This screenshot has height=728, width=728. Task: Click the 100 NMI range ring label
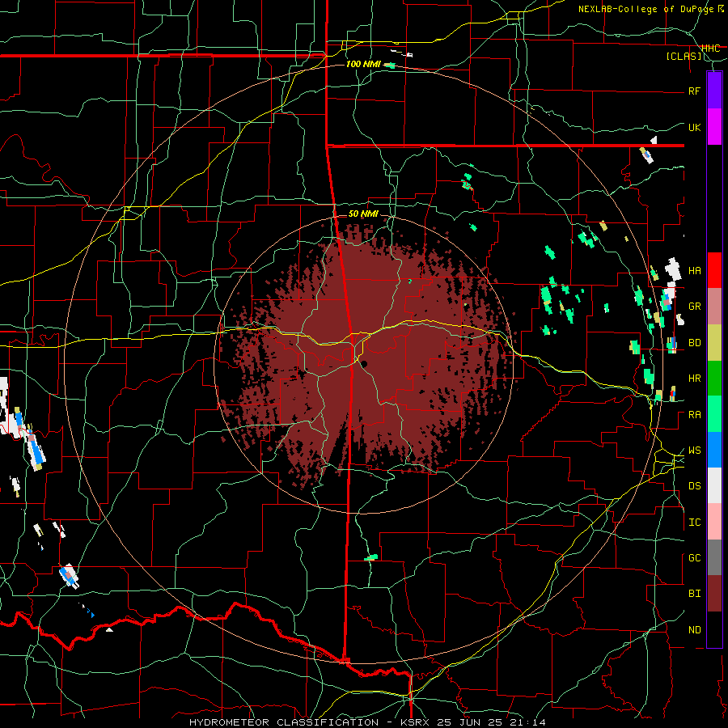(363, 64)
